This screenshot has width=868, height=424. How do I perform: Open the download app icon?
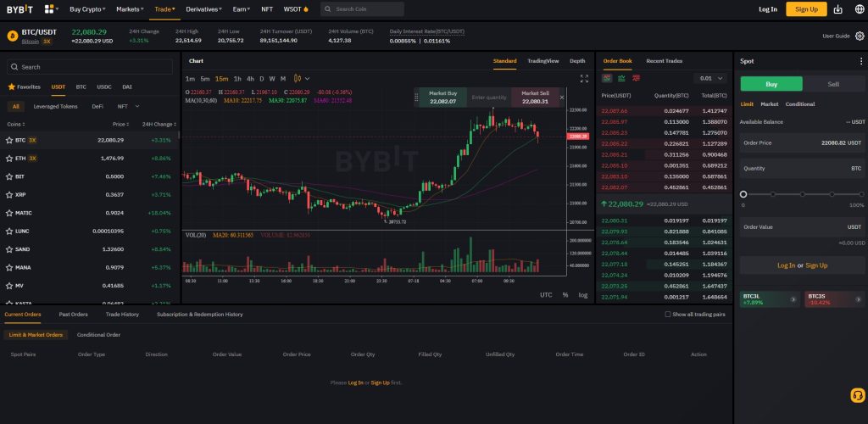pyautogui.click(x=837, y=8)
